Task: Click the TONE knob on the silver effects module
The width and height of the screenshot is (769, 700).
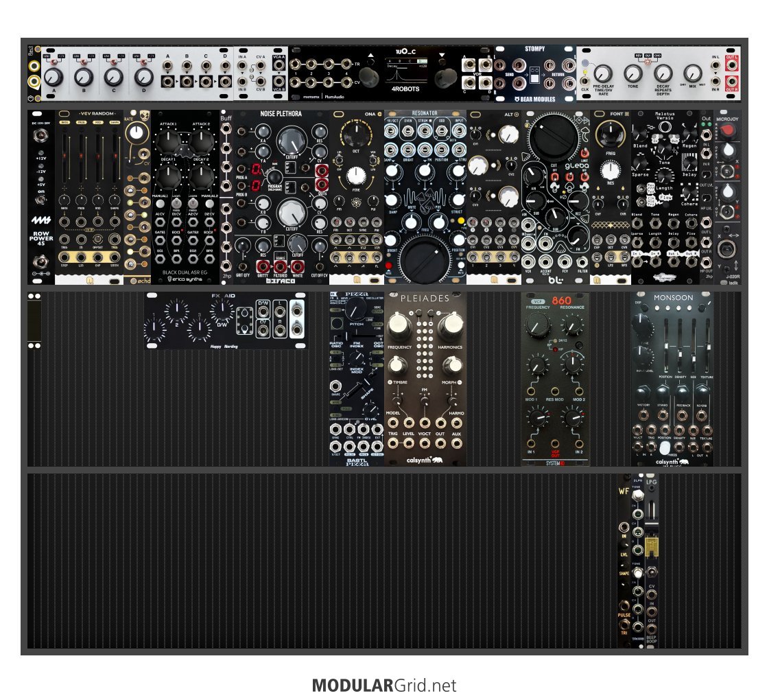Action: point(632,74)
